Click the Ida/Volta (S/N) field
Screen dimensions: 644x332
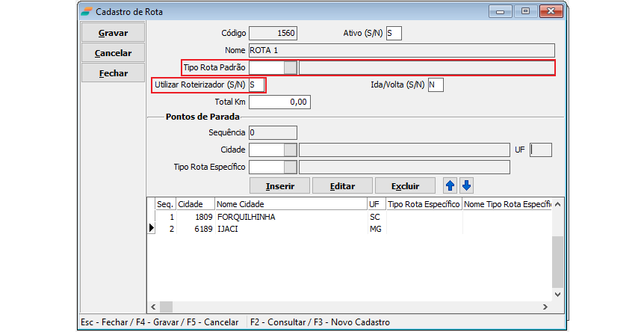click(x=436, y=85)
